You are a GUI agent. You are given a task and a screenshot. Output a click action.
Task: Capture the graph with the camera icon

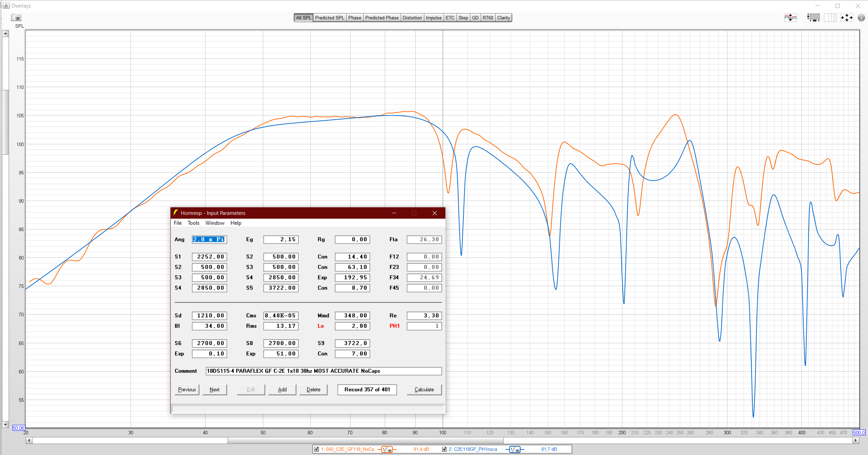[16, 18]
